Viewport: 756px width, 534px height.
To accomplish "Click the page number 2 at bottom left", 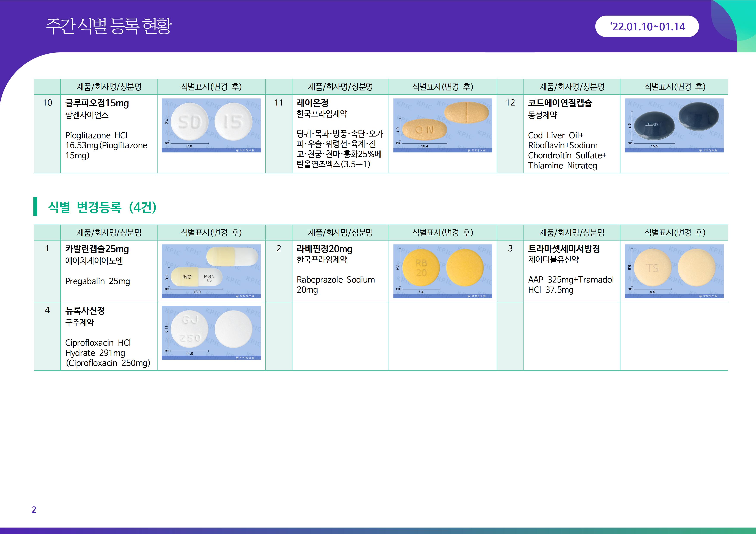I will tap(34, 510).
